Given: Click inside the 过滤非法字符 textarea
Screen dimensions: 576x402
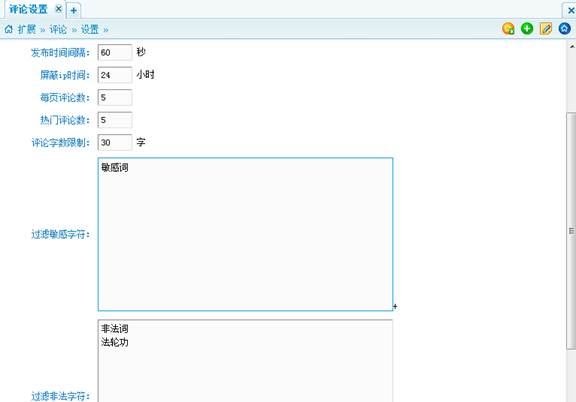Looking at the screenshot, I should (x=245, y=361).
